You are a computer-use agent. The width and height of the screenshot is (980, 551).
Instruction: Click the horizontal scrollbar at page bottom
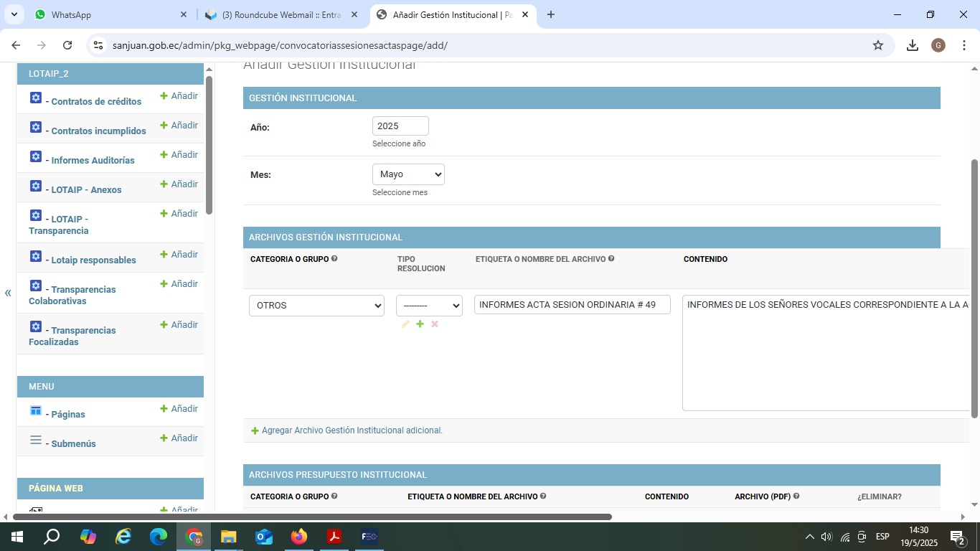pos(312,517)
